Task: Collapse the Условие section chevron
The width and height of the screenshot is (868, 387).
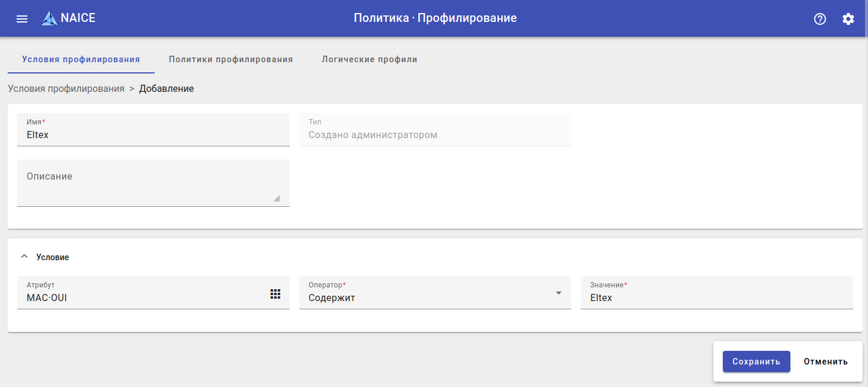Action: 24,257
